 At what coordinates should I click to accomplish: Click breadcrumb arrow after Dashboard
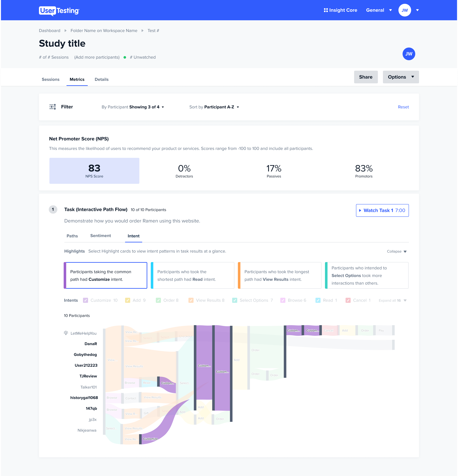[66, 31]
